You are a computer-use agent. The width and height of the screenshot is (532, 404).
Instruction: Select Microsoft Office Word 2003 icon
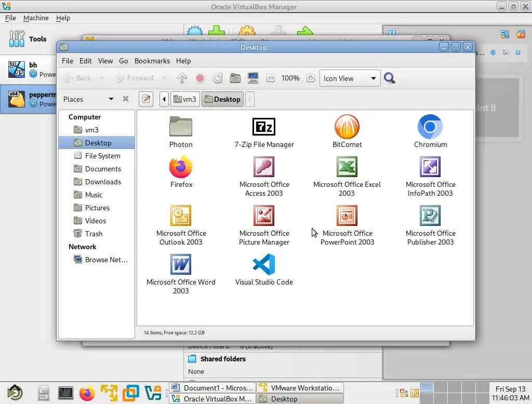(180, 264)
